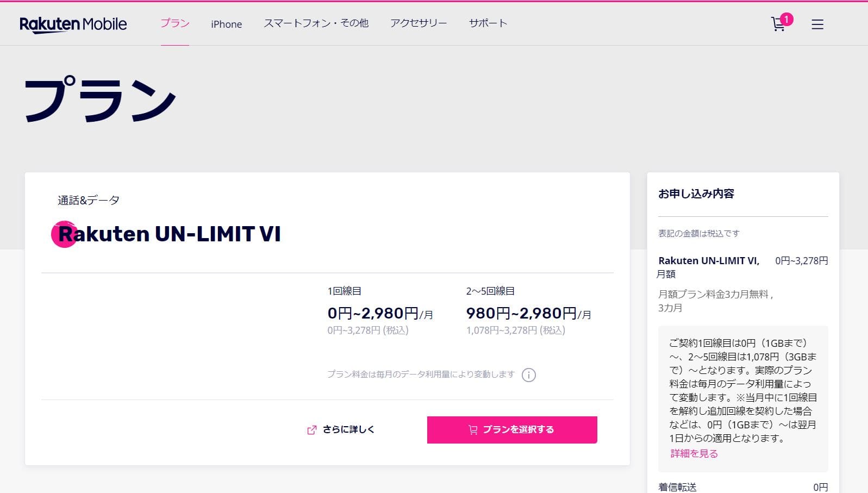Click the Rakuten Mobile logo

click(73, 24)
